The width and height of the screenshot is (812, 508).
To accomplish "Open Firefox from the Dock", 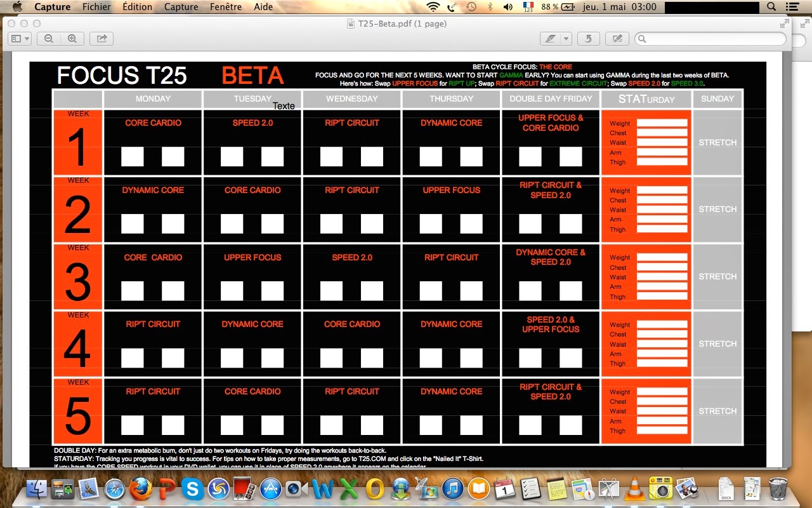I will point(141,490).
